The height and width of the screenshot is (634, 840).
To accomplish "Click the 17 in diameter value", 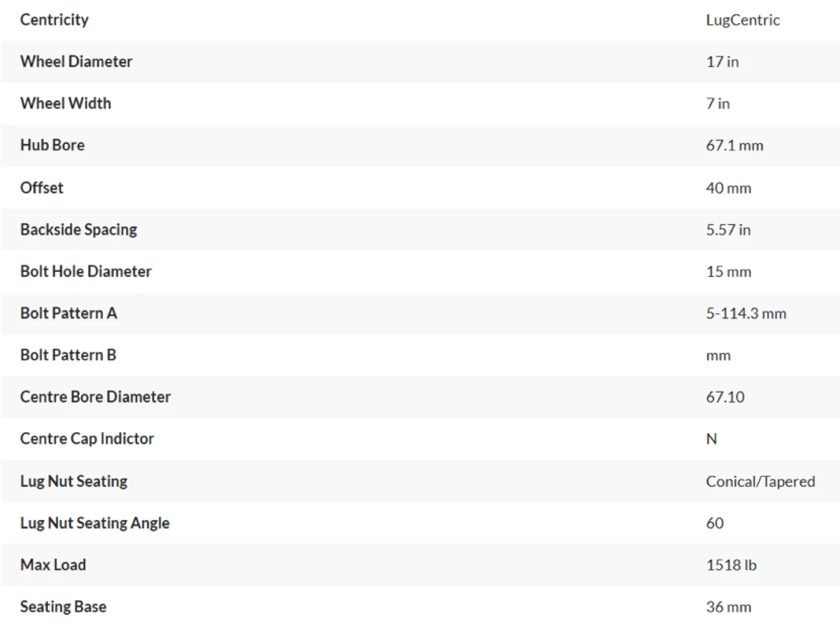I will [722, 62].
